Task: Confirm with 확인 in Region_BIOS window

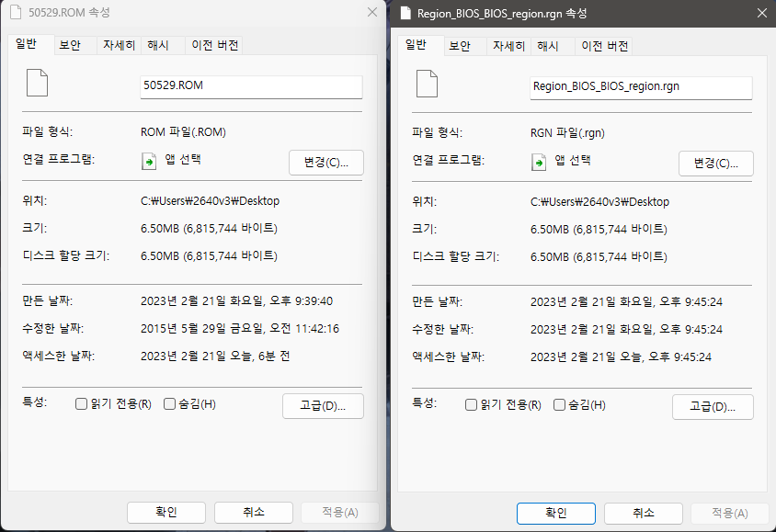Action: point(556,514)
